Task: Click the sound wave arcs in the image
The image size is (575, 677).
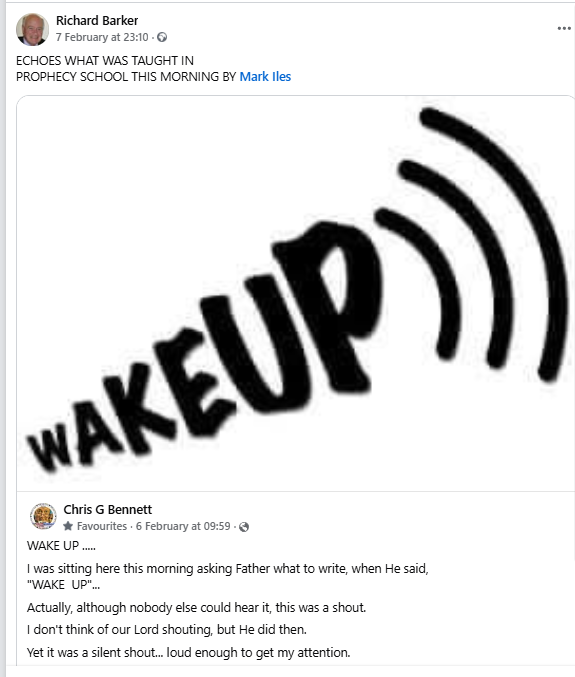Action: click(x=473, y=244)
